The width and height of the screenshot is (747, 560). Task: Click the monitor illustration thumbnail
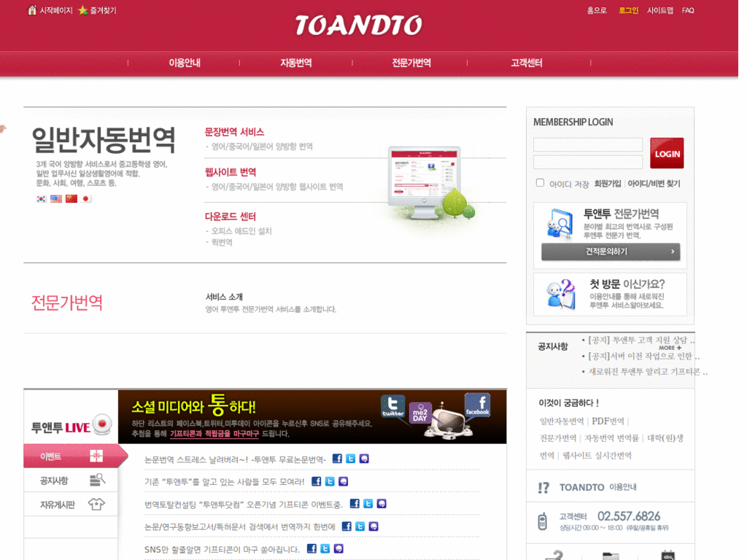click(432, 183)
